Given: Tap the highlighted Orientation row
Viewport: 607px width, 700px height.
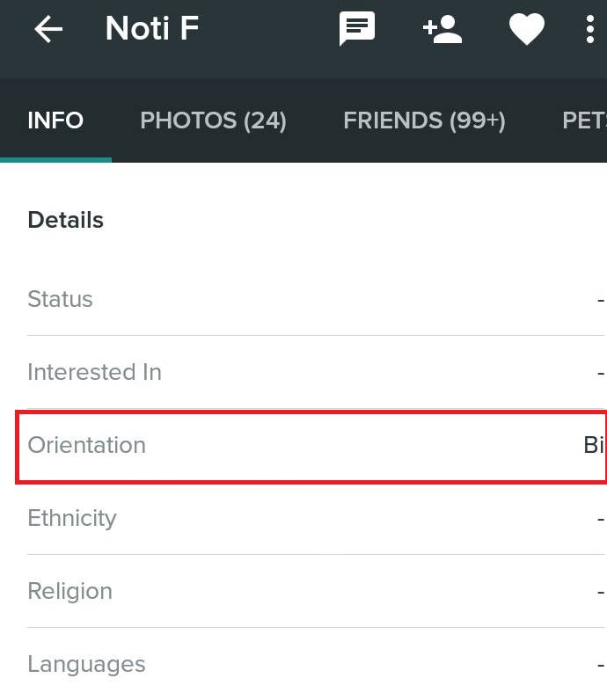Looking at the screenshot, I should click(311, 447).
